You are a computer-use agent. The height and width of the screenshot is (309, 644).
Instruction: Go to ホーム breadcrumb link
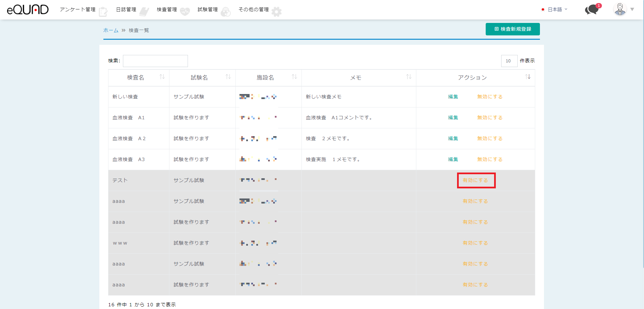110,30
